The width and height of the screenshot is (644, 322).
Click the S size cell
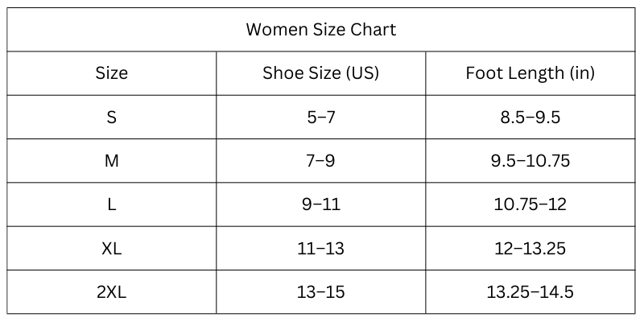112,118
